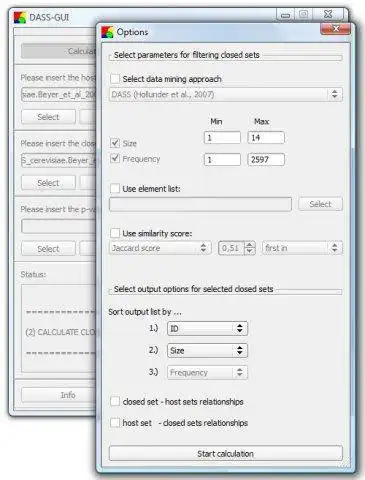Image resolution: width=365 pixels, height=480 pixels.
Task: Click 'Select parameters for filtering closed sets' heading
Action: [x=187, y=55]
